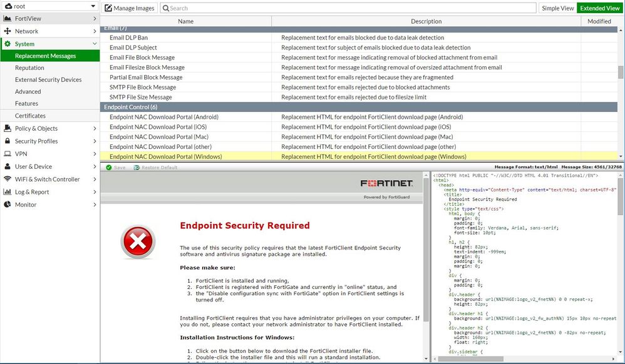Expand the Security Profiles chevron
Image resolution: width=625 pixels, height=364 pixels.
(x=95, y=141)
